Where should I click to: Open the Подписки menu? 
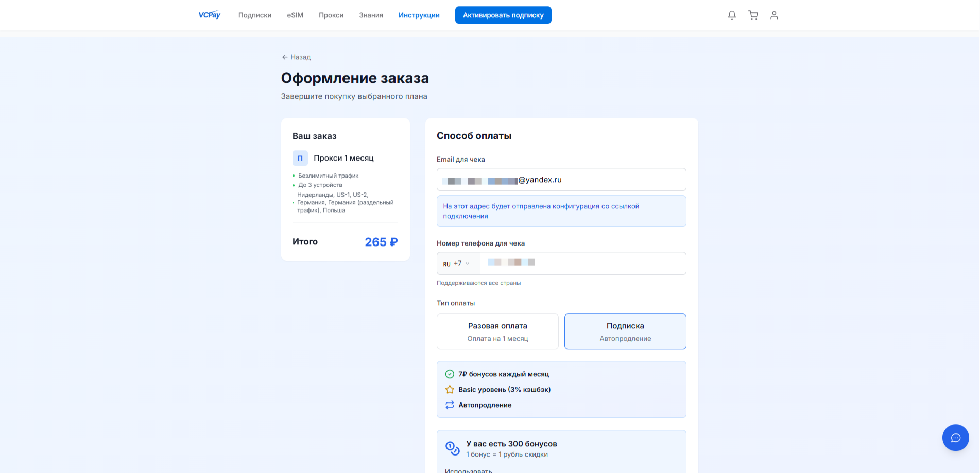coord(255,15)
